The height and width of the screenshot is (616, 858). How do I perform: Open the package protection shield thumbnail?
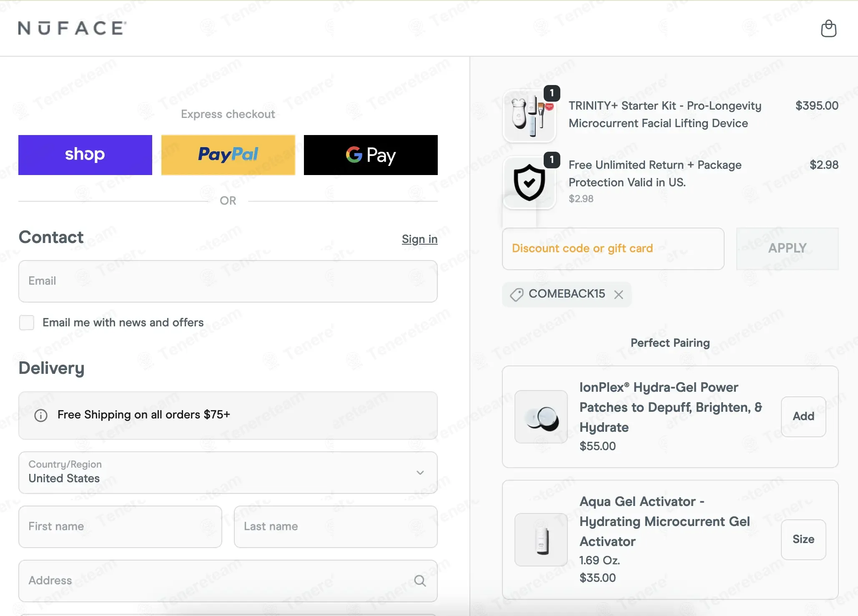click(x=529, y=183)
